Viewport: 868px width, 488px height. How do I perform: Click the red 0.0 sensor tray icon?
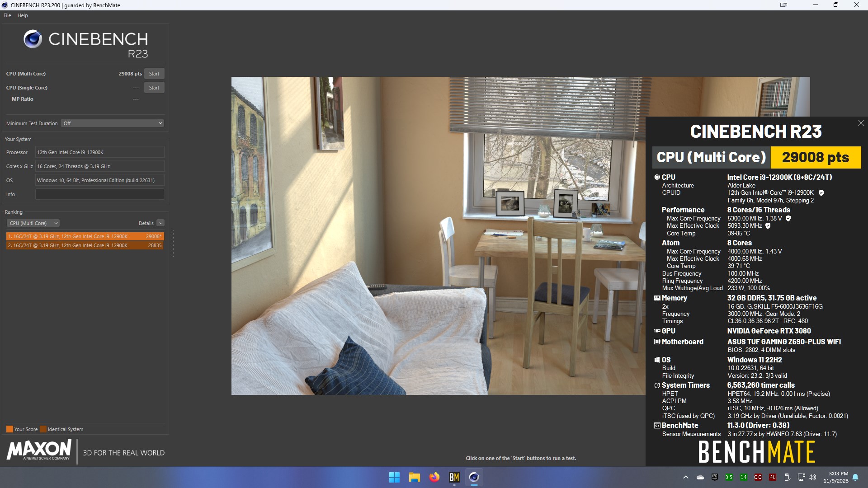[758, 477]
